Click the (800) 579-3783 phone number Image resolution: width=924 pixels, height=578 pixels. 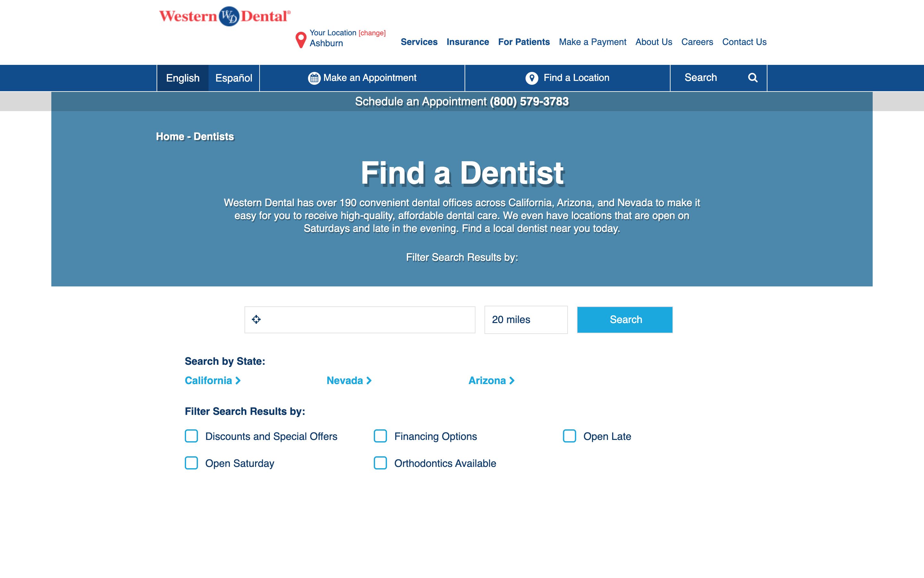[529, 102]
